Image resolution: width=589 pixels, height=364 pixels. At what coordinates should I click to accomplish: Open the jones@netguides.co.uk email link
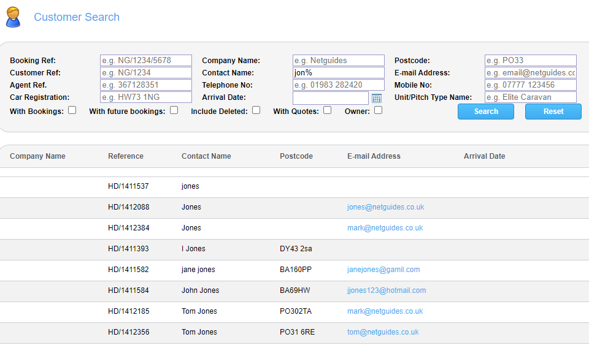pyautogui.click(x=385, y=207)
